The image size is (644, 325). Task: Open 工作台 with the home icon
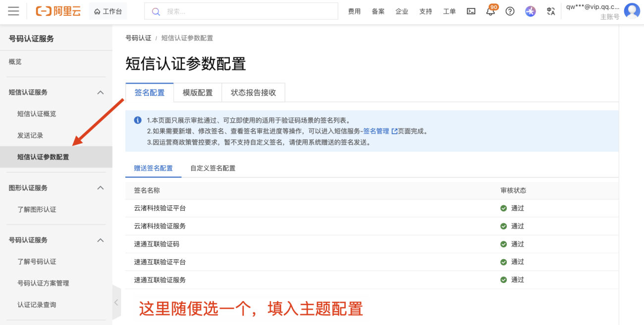pyautogui.click(x=108, y=10)
